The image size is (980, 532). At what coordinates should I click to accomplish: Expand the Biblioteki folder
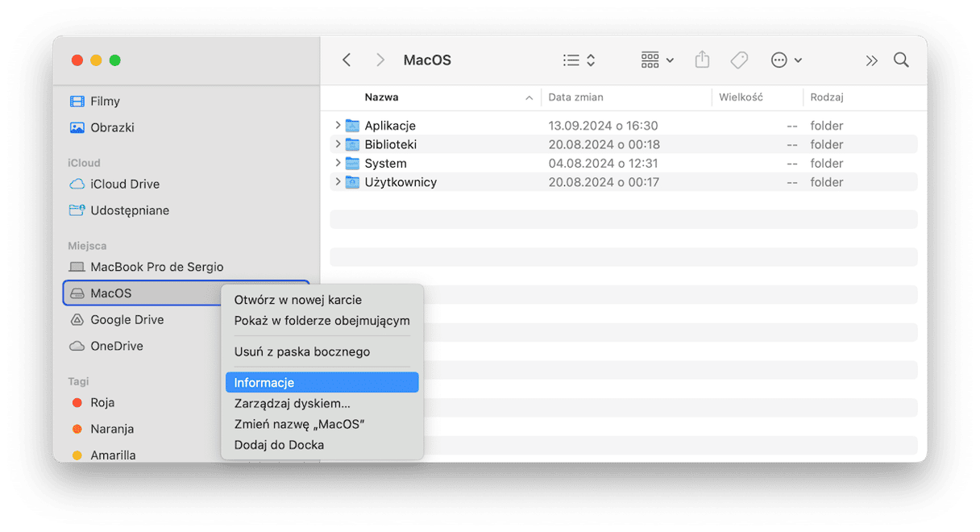338,144
